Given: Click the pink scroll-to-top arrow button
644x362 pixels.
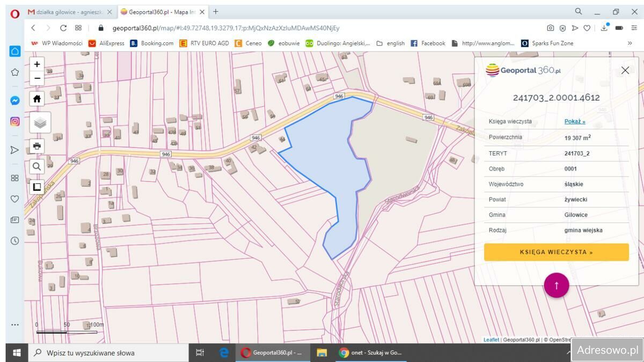Looking at the screenshot, I should 556,285.
